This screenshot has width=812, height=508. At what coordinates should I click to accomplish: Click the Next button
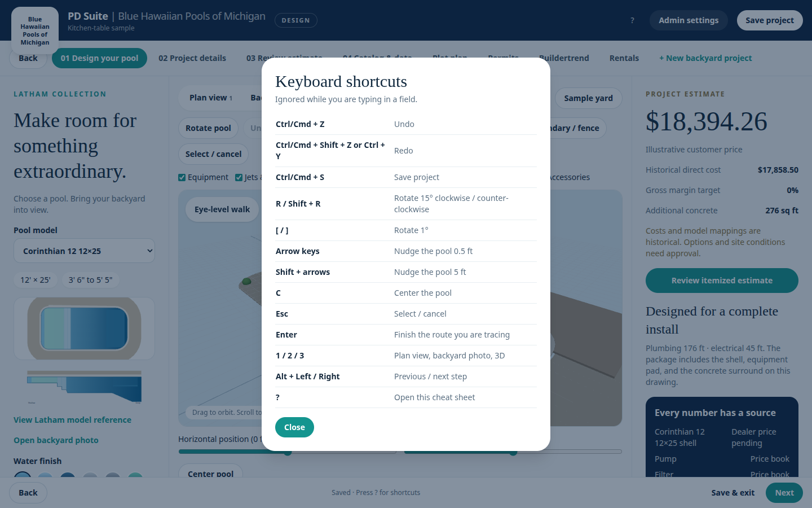784,493
